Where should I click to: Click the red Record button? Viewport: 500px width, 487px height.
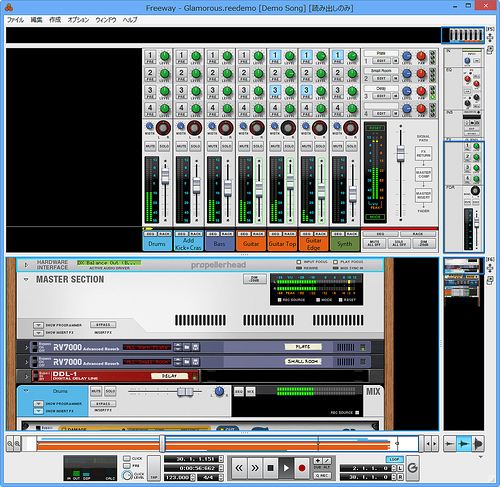[x=302, y=468]
